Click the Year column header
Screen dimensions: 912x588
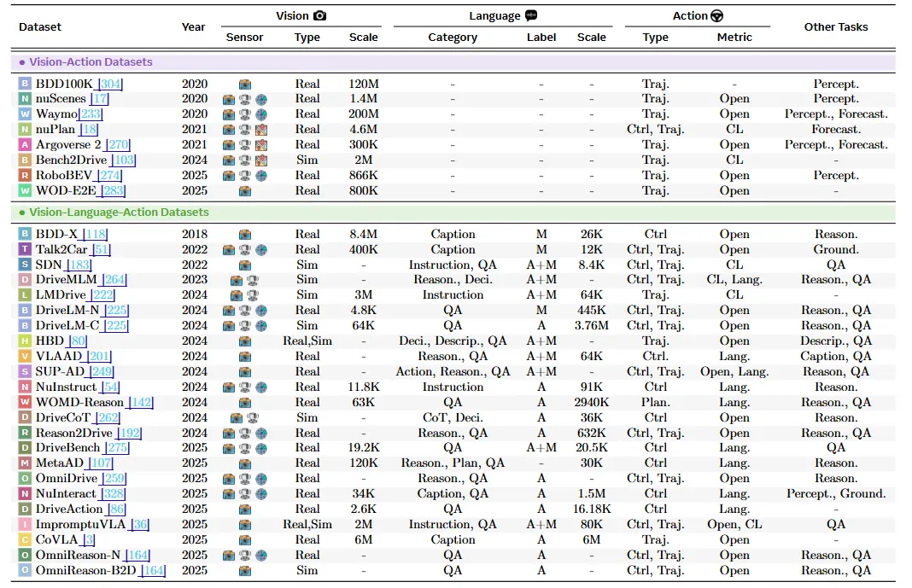point(193,26)
